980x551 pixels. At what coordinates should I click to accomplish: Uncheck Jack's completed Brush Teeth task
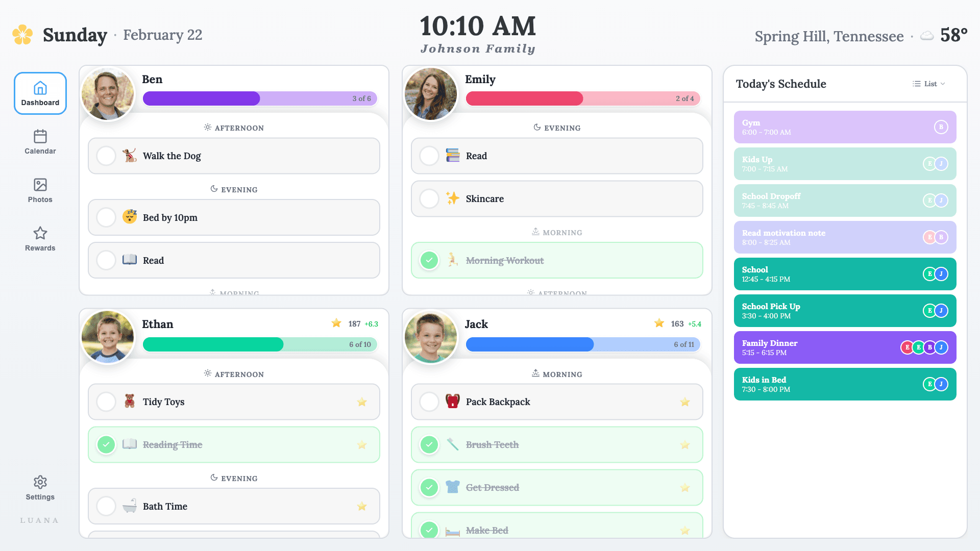(429, 444)
